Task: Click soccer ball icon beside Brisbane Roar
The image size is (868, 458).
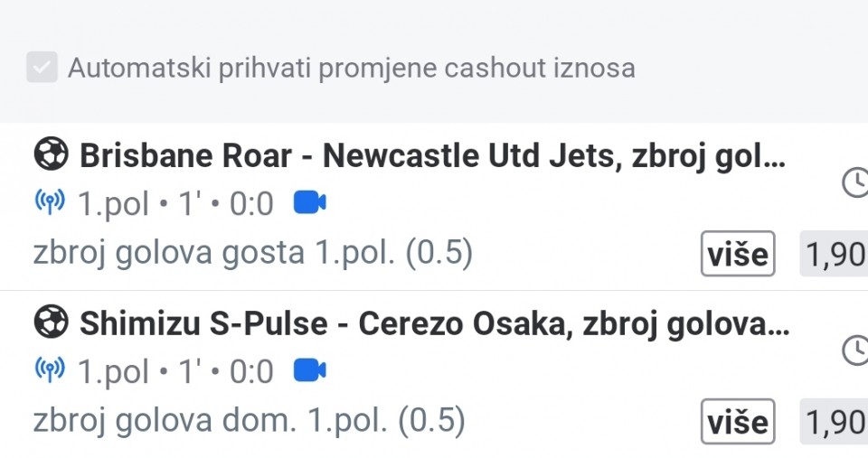Action: point(51,155)
